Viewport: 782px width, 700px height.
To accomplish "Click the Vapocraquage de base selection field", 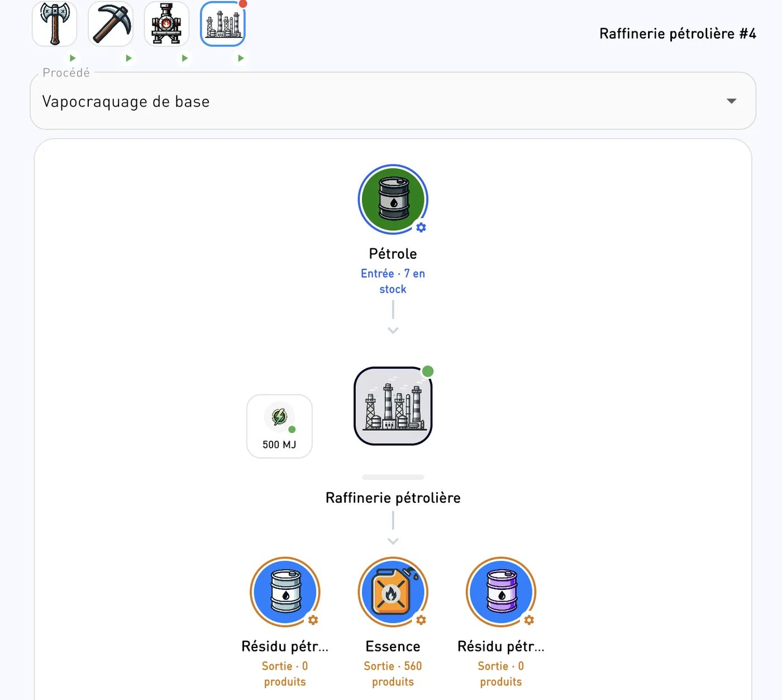I will [x=393, y=101].
